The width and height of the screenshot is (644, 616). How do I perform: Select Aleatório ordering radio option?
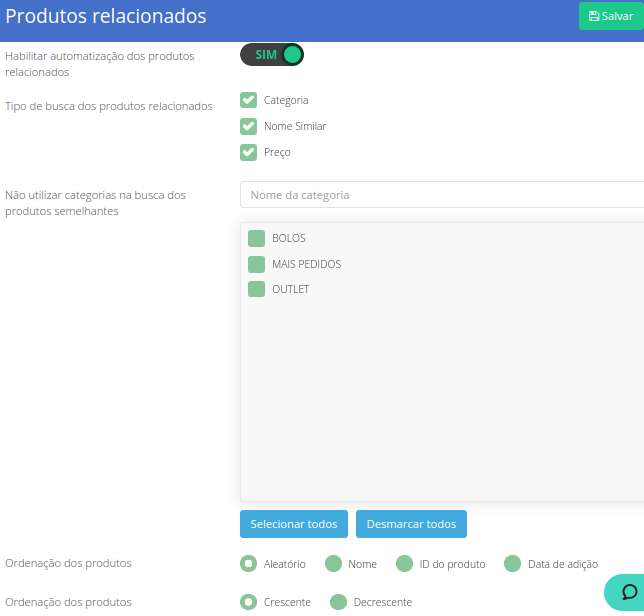[249, 564]
